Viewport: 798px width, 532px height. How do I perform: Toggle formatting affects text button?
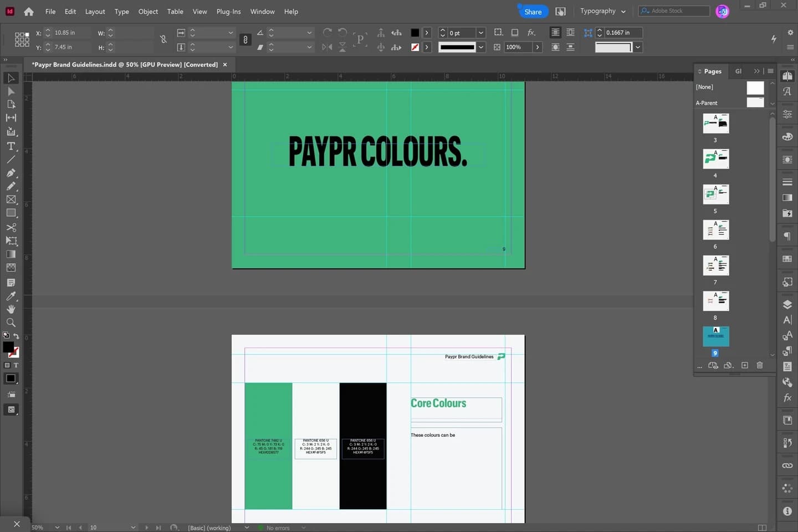[x=16, y=366]
